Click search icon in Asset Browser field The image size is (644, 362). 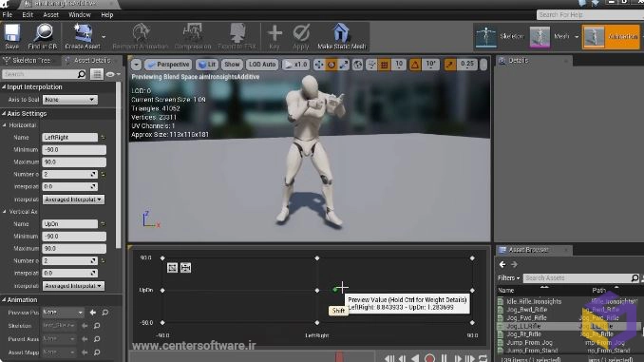click(635, 278)
